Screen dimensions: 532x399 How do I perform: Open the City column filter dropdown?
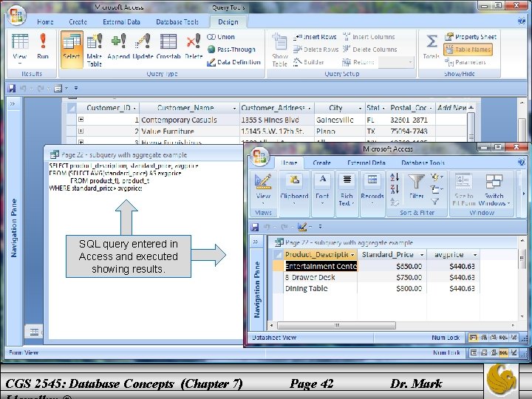pyautogui.click(x=360, y=108)
